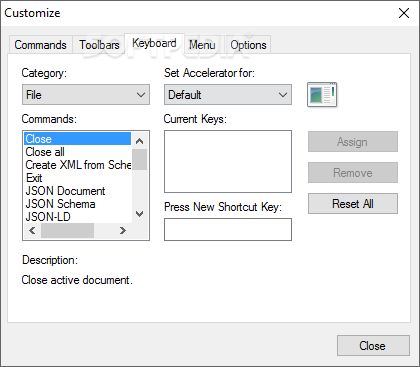Click the accelerator layout icon beside Default
Viewport: 420px width, 367px height.
point(322,95)
